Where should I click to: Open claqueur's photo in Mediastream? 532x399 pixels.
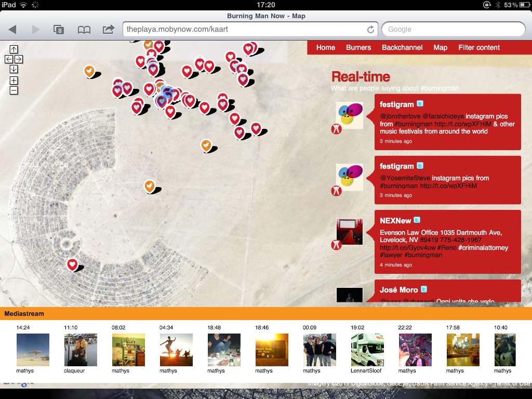tap(81, 350)
